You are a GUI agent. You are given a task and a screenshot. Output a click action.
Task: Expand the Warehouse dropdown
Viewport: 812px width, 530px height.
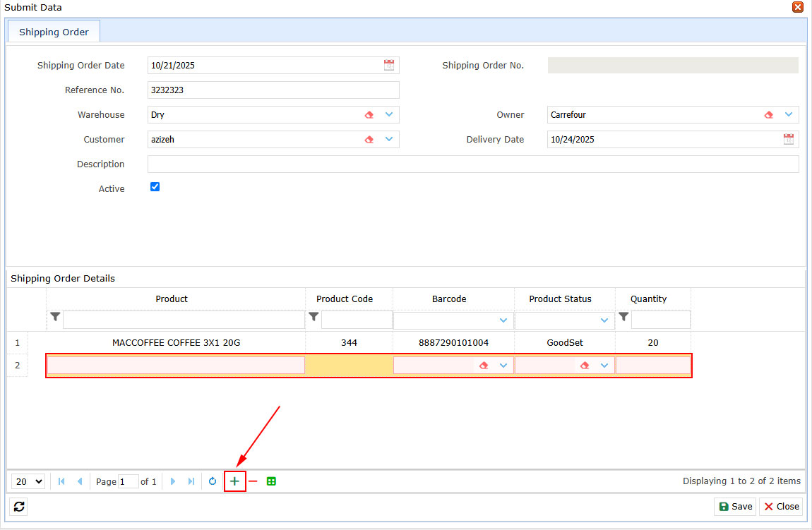pos(389,114)
